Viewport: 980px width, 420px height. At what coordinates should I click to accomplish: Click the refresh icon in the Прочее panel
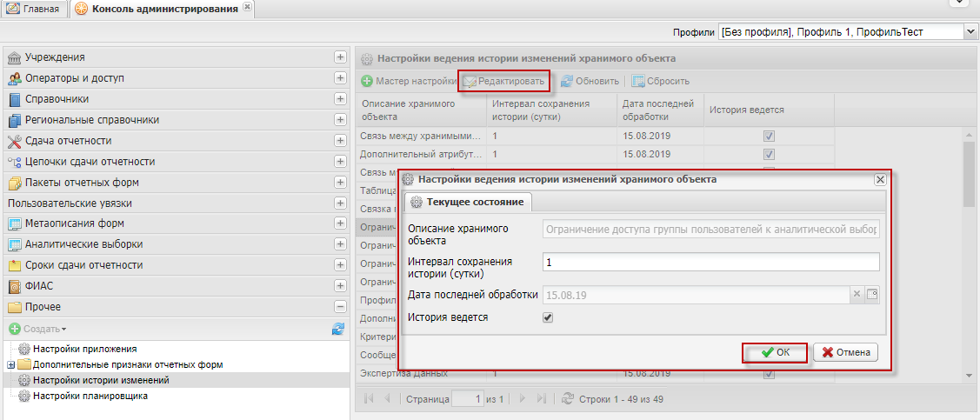coord(338,329)
